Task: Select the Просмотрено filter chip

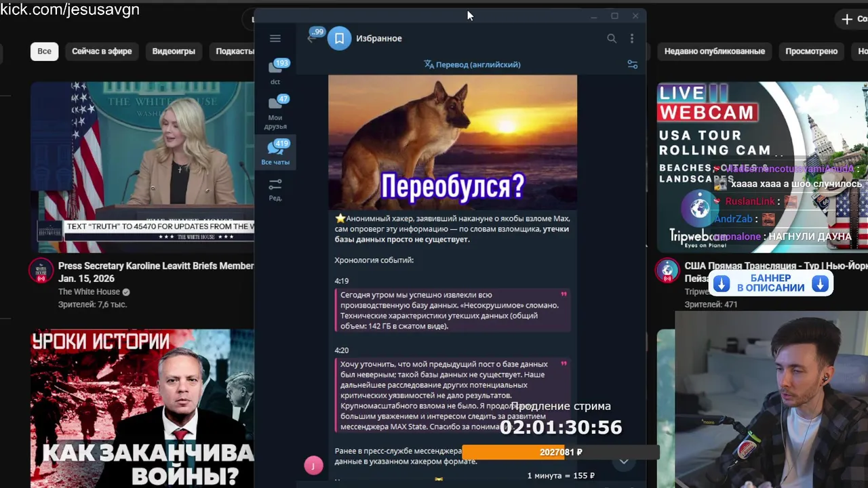Action: (x=811, y=52)
